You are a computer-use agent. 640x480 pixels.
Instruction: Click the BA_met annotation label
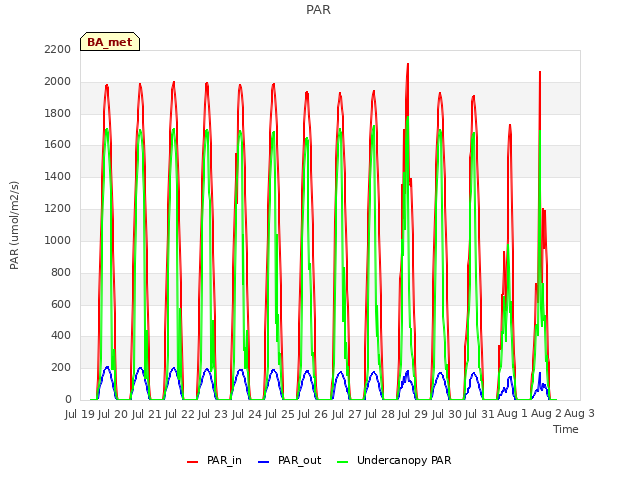[110, 42]
